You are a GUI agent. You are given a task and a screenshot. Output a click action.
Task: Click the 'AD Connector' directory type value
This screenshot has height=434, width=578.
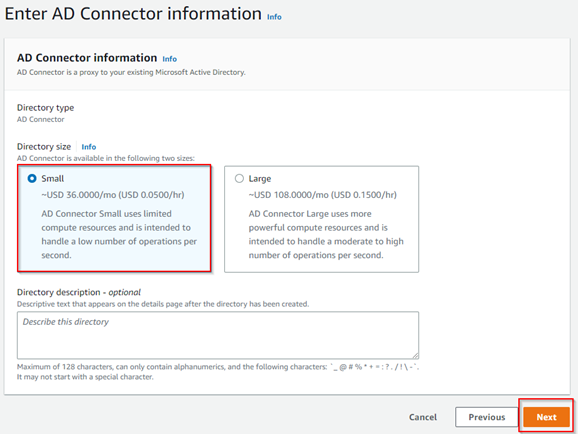(x=41, y=119)
